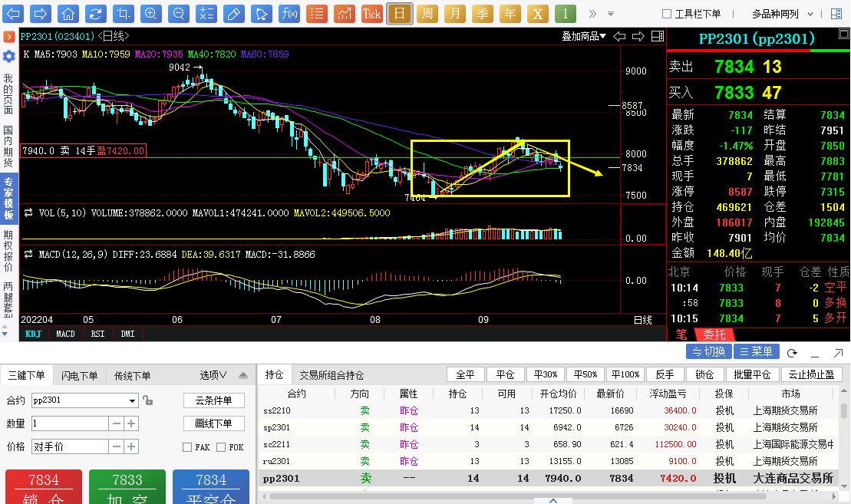
Task: Check the FOK order option
Action: pos(221,447)
